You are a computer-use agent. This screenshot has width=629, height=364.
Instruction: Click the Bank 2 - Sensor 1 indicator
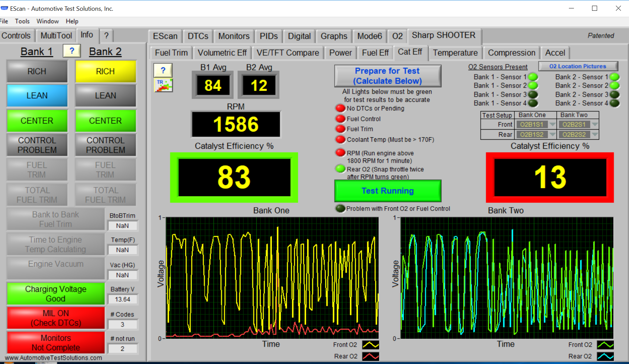615,77
